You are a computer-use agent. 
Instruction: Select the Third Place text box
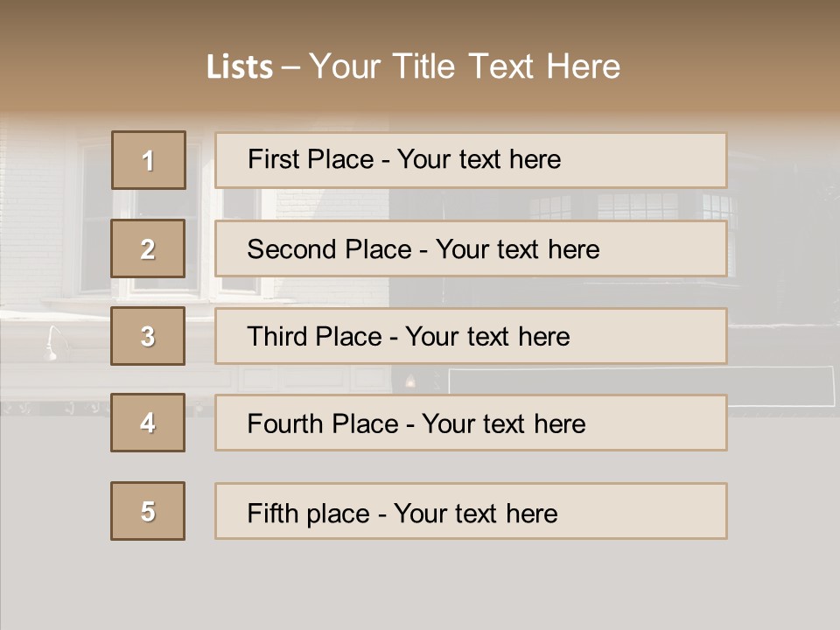[x=471, y=336]
